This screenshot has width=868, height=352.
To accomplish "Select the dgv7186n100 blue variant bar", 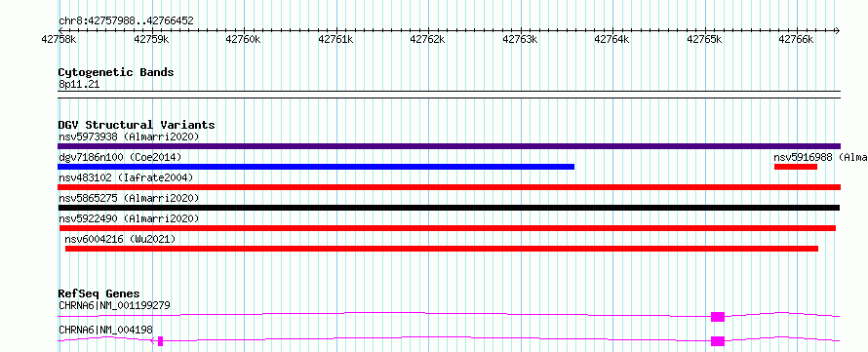I will (316, 167).
